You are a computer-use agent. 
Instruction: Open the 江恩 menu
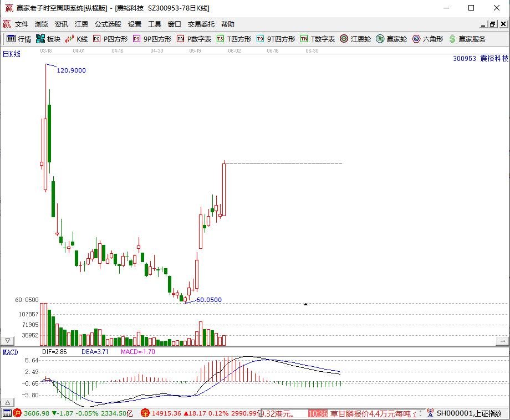[81, 24]
